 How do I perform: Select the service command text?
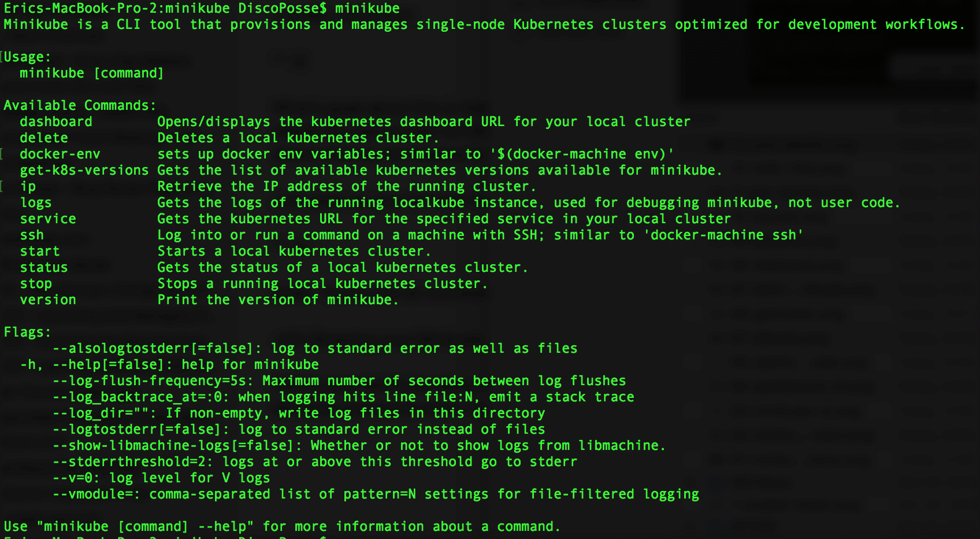coord(48,219)
